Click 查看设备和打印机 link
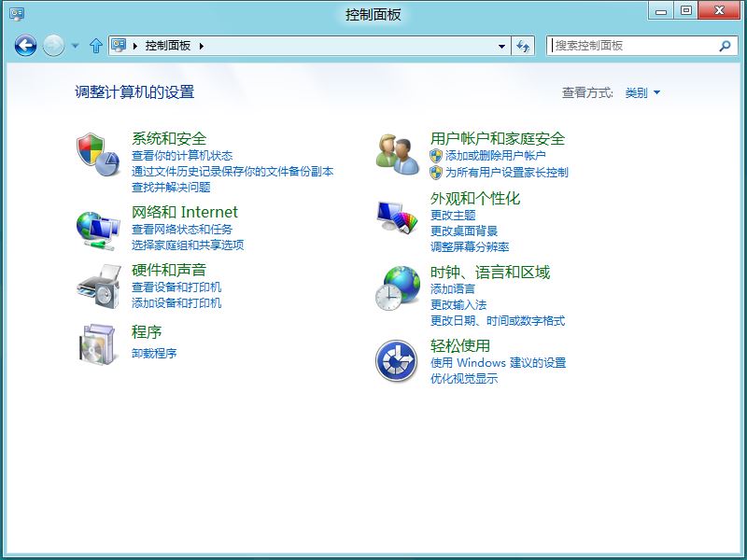 tap(176, 287)
